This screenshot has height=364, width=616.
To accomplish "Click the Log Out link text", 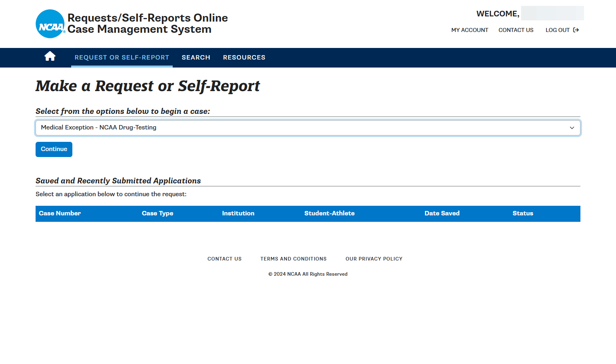I will [558, 30].
